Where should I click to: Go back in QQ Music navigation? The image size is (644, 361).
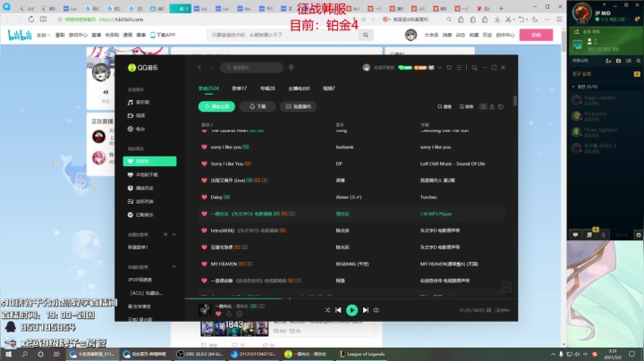tap(199, 67)
